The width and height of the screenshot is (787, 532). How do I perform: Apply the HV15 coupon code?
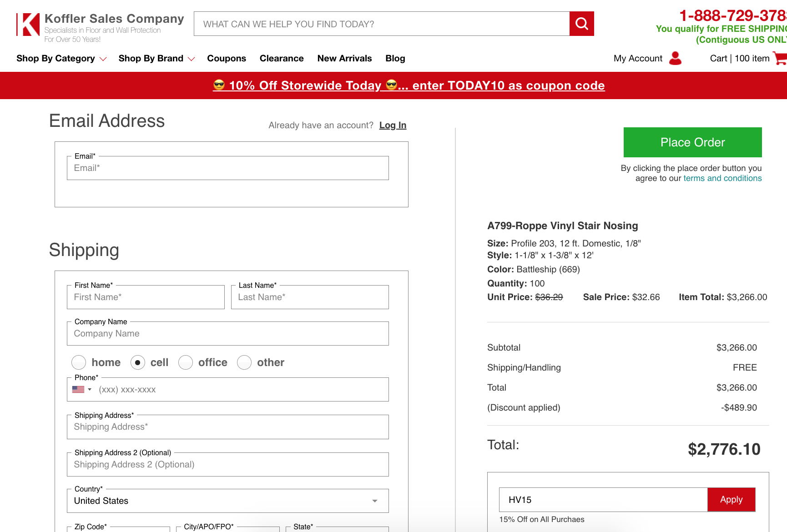(x=731, y=499)
